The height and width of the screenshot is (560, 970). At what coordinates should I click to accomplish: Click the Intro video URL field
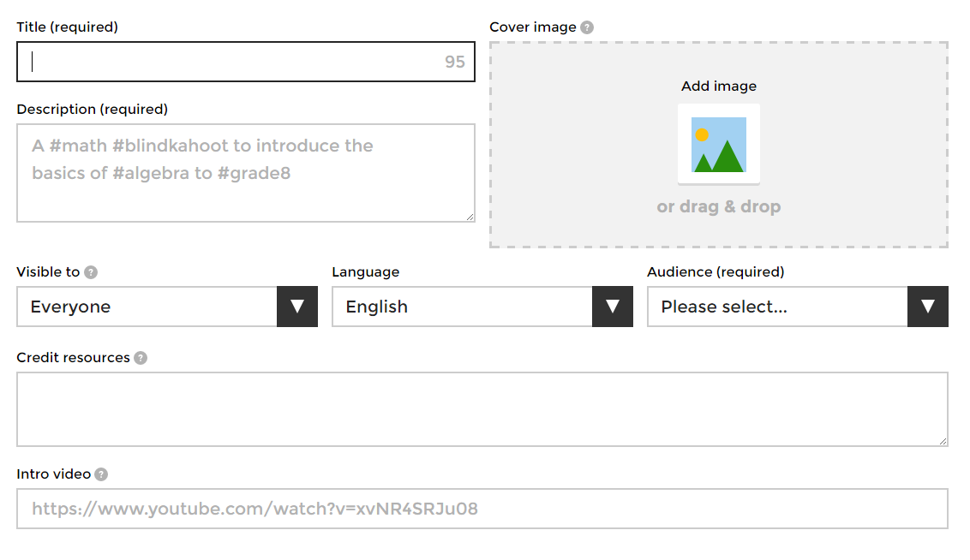tap(482, 509)
